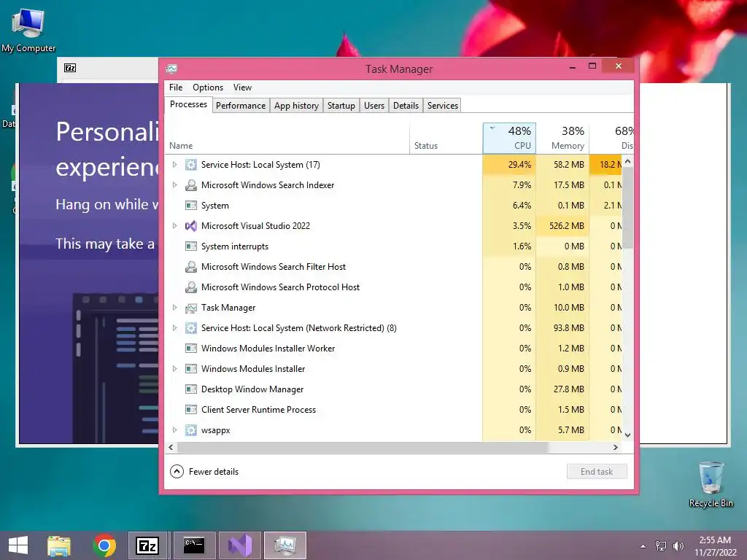Viewport: 747px width, 560px height.
Task: Switch to the Performance tab
Action: pos(241,106)
